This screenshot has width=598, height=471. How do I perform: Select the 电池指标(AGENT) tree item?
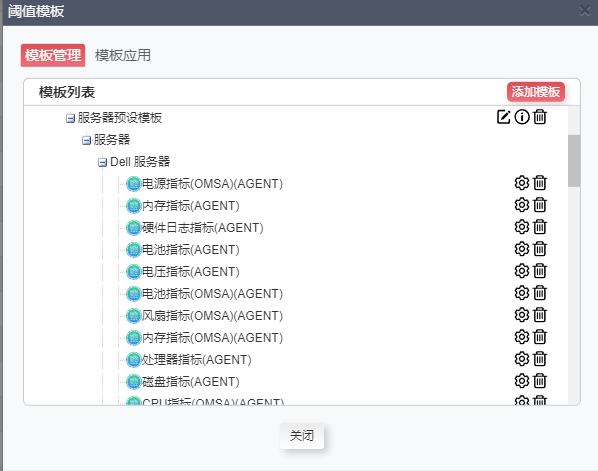click(x=190, y=250)
